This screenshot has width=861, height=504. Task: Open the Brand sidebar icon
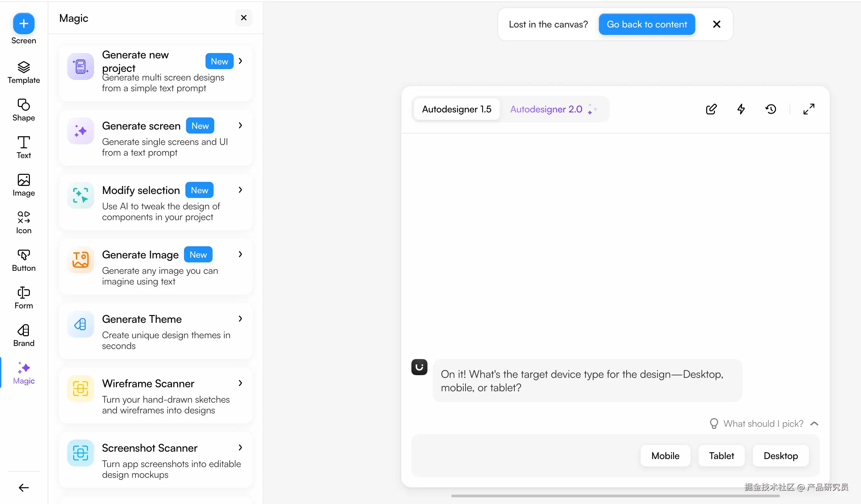(24, 330)
